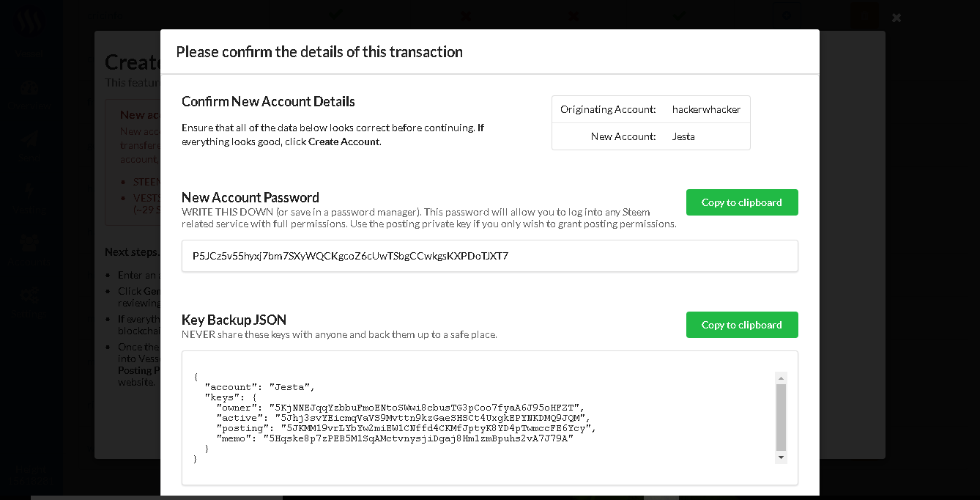
Task: Close the modal with the X icon
Action: pos(897,17)
